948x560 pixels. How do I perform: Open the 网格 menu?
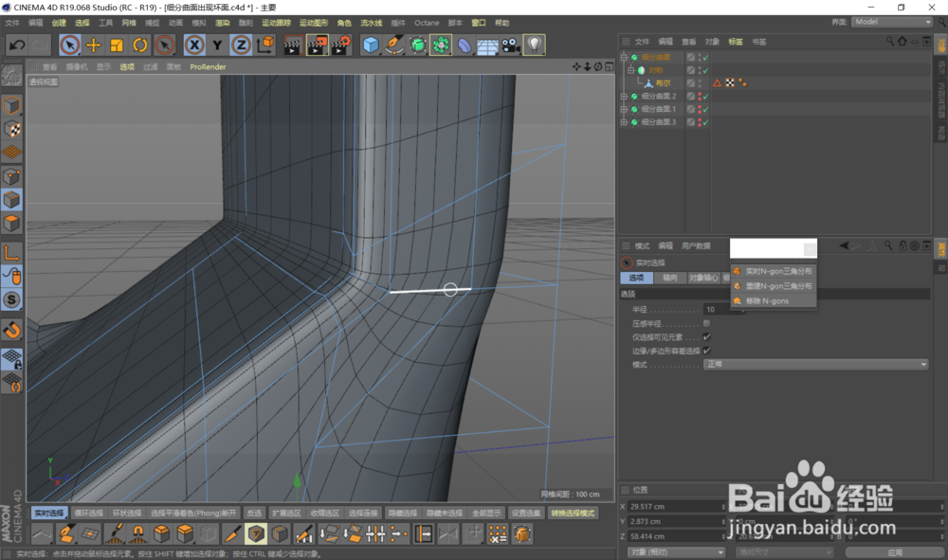click(x=129, y=23)
